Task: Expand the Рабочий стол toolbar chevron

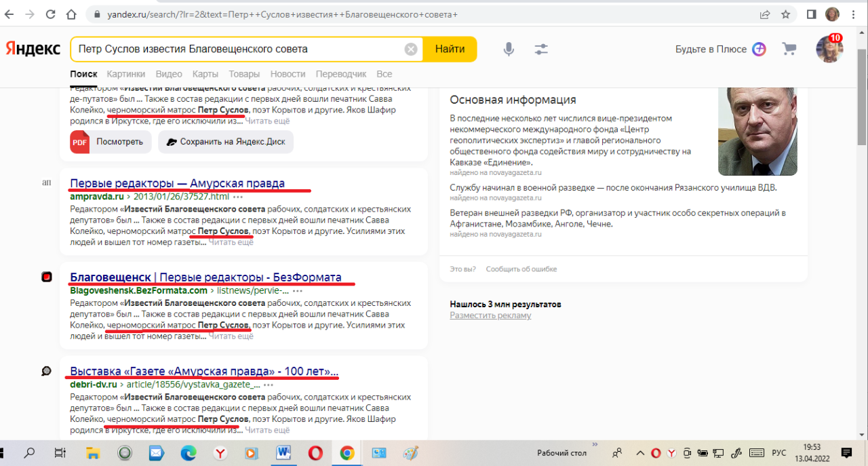Action: point(595,446)
